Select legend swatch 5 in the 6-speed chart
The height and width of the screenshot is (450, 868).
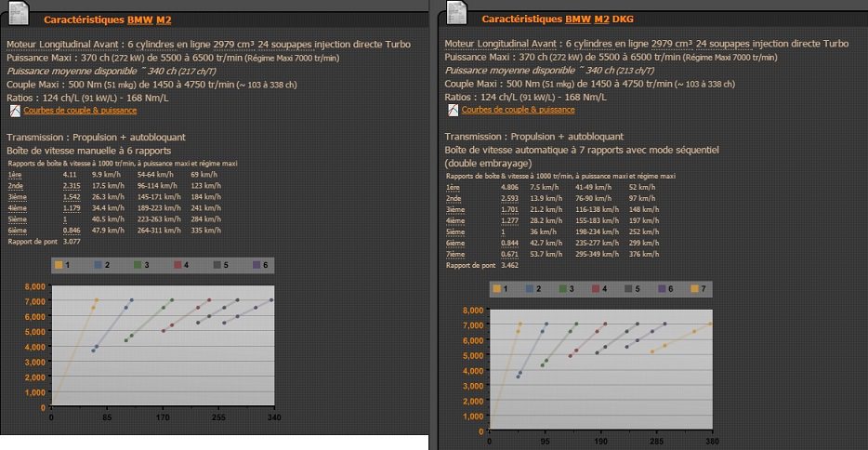(217, 265)
